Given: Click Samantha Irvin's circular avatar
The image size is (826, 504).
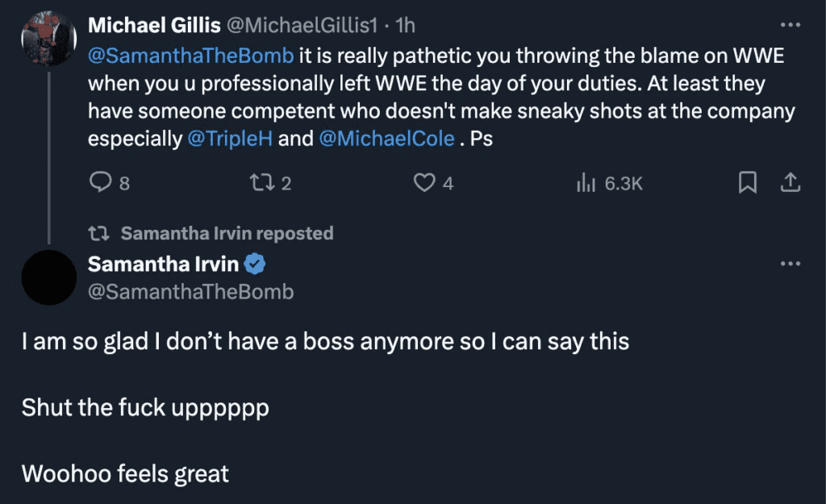Looking at the screenshot, I should 49,277.
